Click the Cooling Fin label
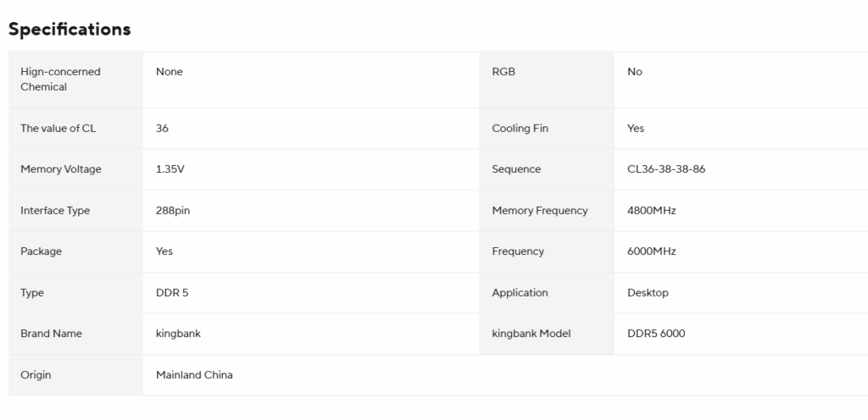Viewport: 868px width, 420px height. point(520,129)
